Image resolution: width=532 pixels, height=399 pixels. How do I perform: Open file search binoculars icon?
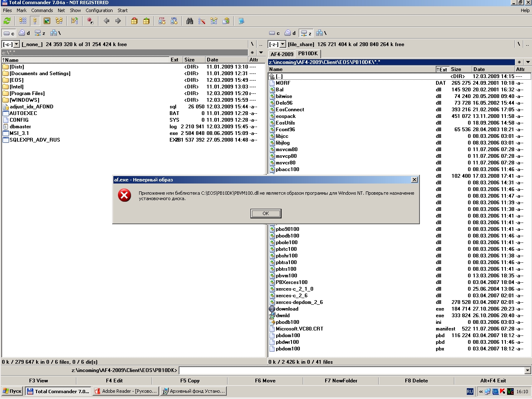pos(190,21)
